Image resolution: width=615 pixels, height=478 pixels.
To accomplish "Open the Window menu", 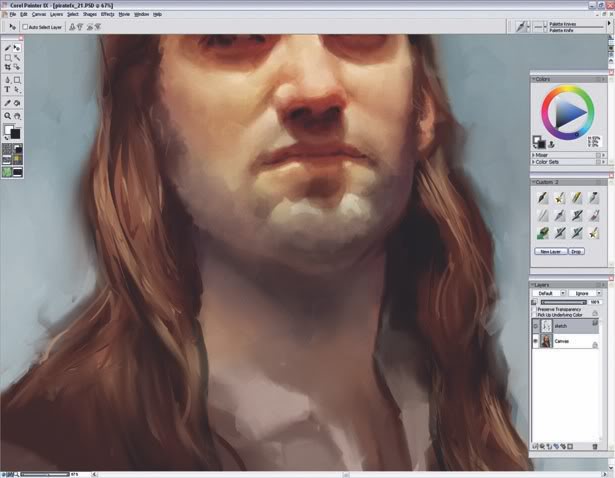I will 141,14.
